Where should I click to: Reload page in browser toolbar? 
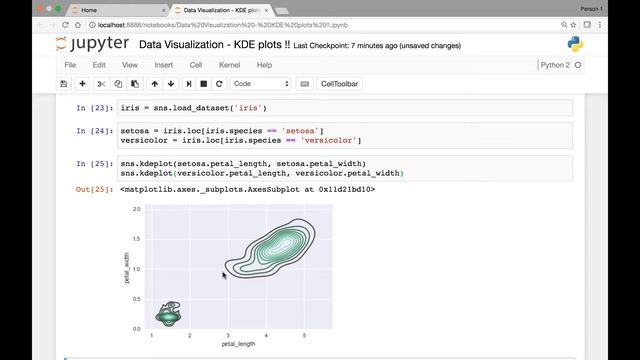[65, 25]
